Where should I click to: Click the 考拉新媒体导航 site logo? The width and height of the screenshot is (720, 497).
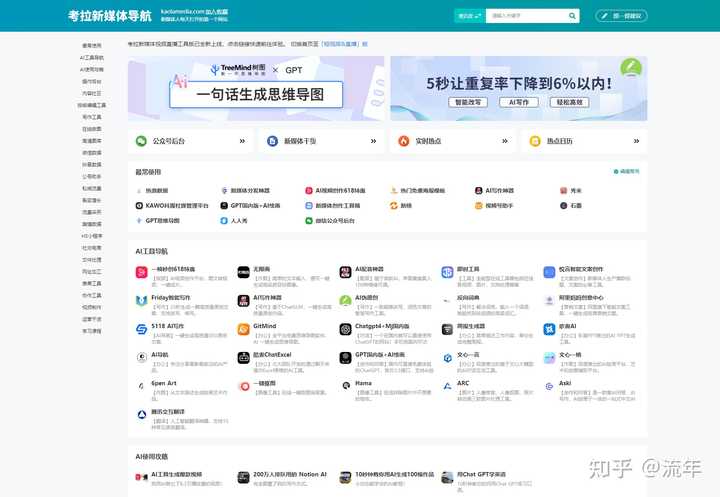click(110, 16)
